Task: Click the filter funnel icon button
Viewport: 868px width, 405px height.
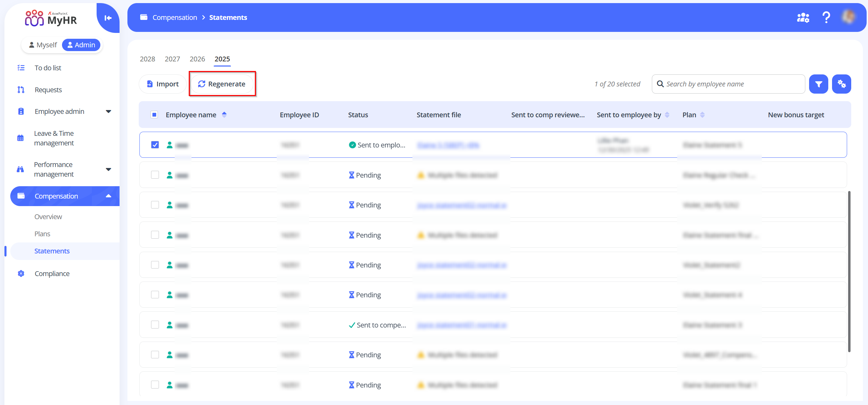Action: (818, 84)
